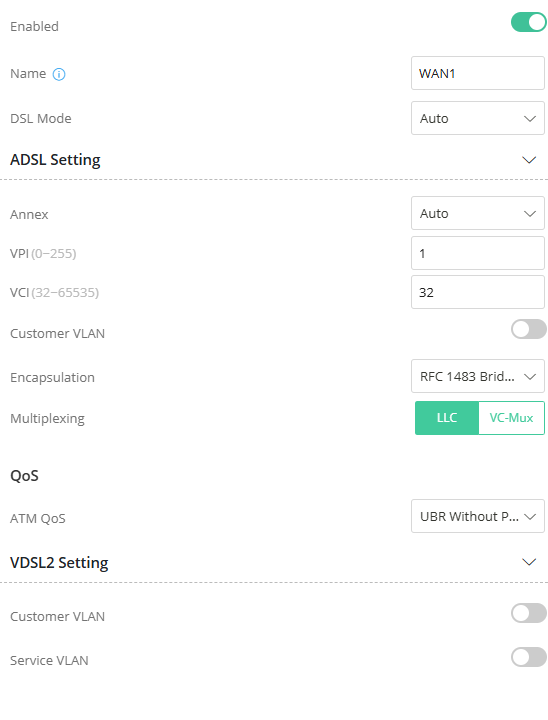The height and width of the screenshot is (720, 548).
Task: Click the Name info icon
Action: point(59,74)
